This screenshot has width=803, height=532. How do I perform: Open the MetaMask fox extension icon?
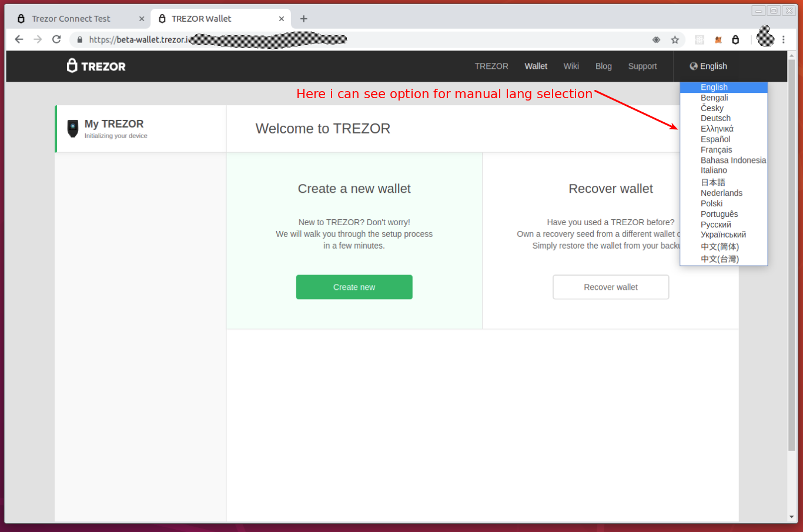pyautogui.click(x=718, y=39)
